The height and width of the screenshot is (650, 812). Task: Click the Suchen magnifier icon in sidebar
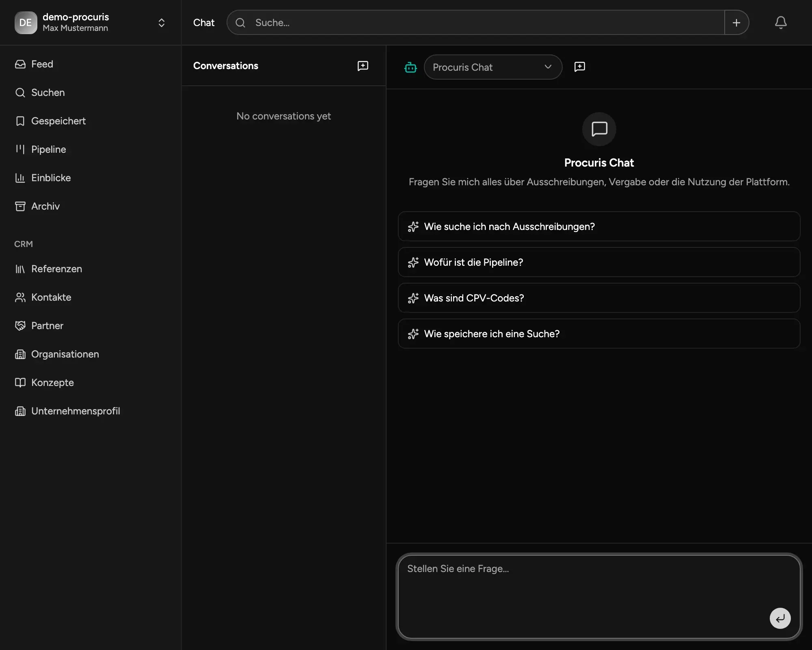click(20, 93)
